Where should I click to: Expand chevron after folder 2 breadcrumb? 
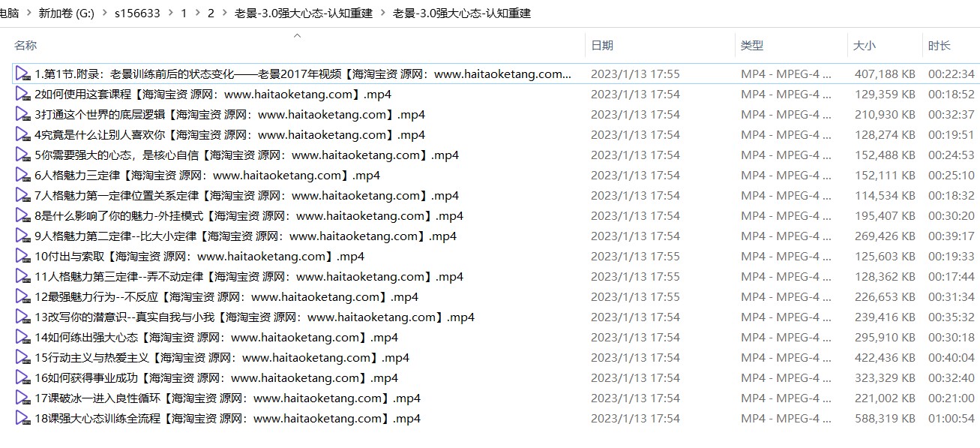click(224, 13)
